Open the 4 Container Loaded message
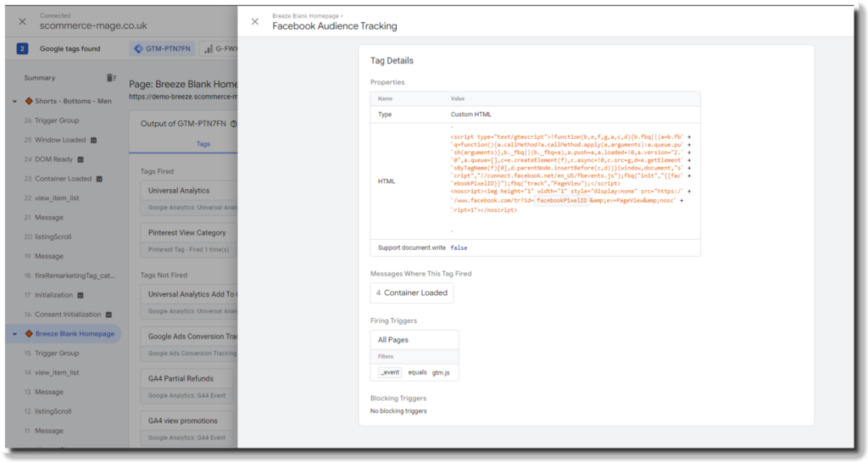Screen dimensions: 868x462 (x=412, y=292)
